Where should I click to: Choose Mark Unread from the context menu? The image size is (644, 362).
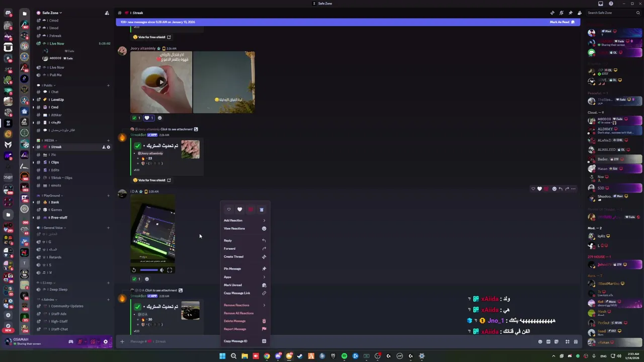coord(245,285)
